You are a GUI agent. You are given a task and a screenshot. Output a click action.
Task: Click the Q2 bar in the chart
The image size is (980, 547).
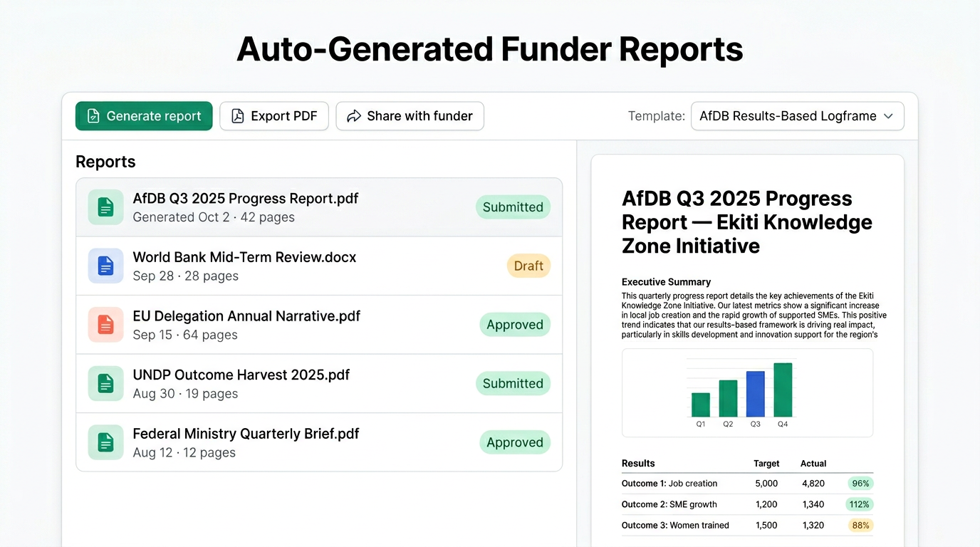point(728,398)
